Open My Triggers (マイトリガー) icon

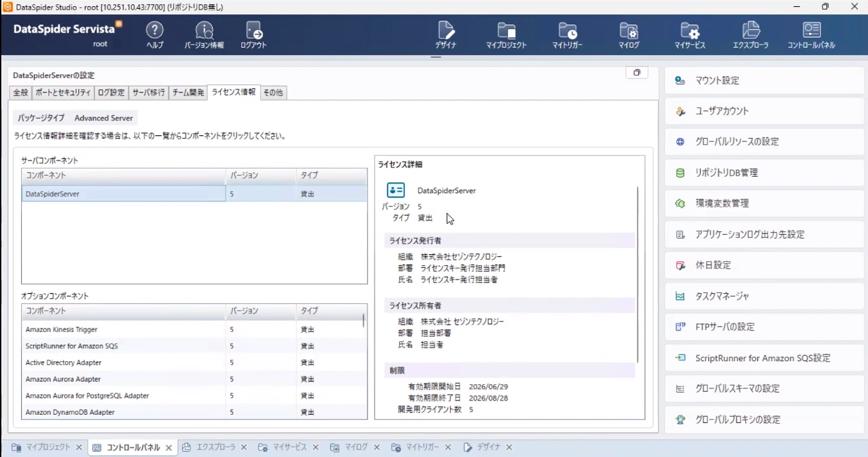click(568, 35)
